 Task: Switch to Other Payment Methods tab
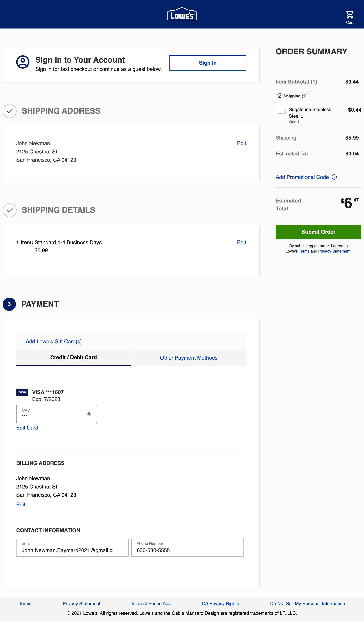click(x=188, y=358)
